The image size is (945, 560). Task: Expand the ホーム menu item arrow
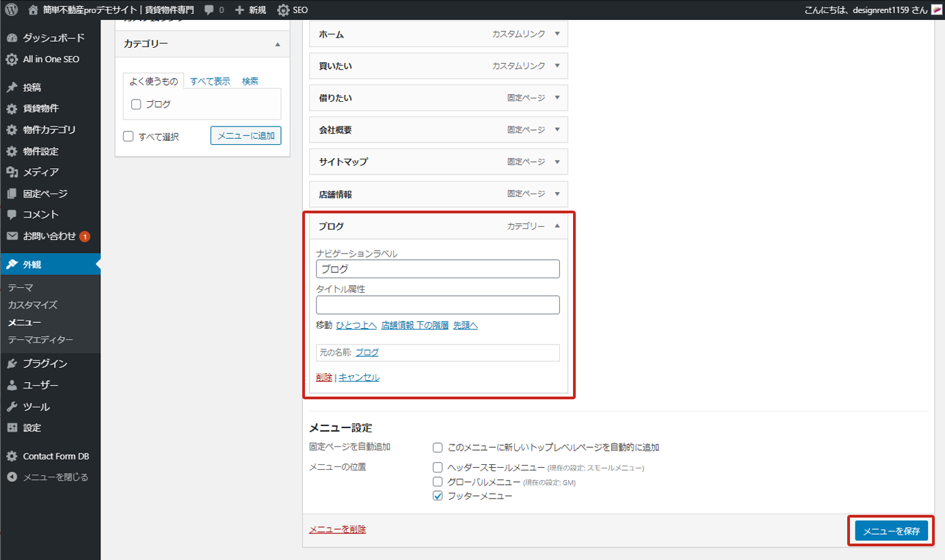(x=557, y=34)
